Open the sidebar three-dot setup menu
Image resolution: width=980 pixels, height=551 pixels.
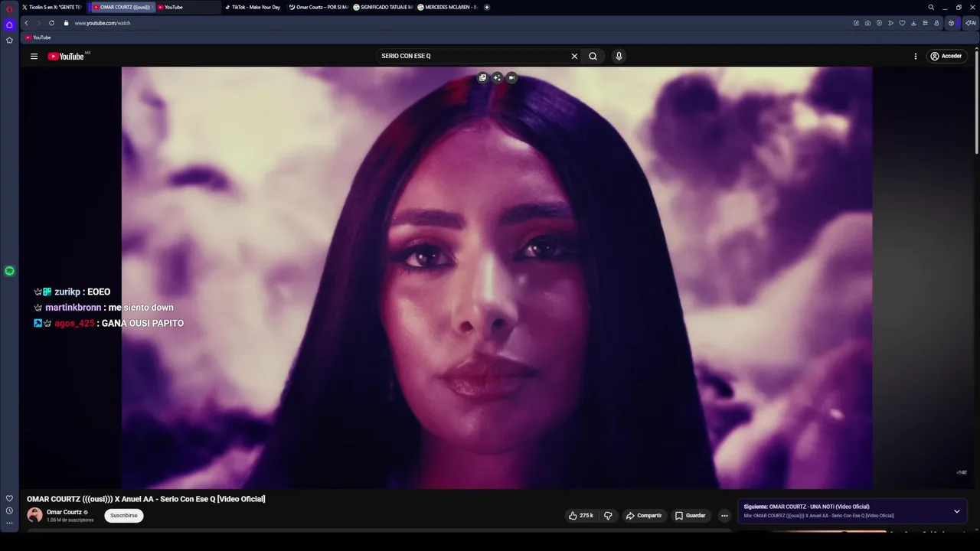pyautogui.click(x=9, y=523)
